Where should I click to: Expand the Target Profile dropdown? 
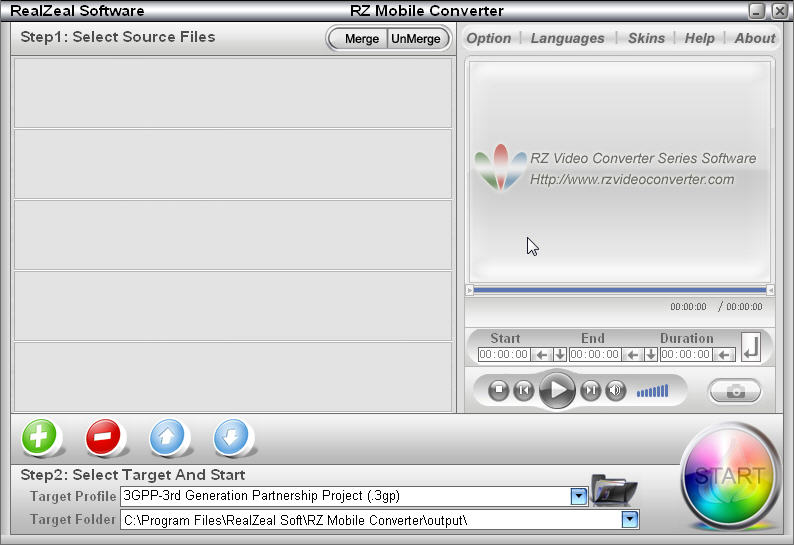tap(578, 496)
